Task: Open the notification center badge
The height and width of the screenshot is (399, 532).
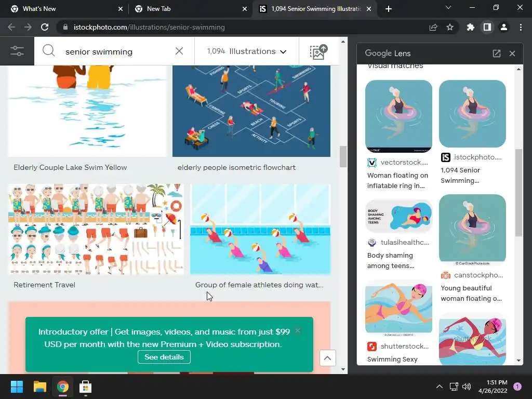Action: click(517, 387)
